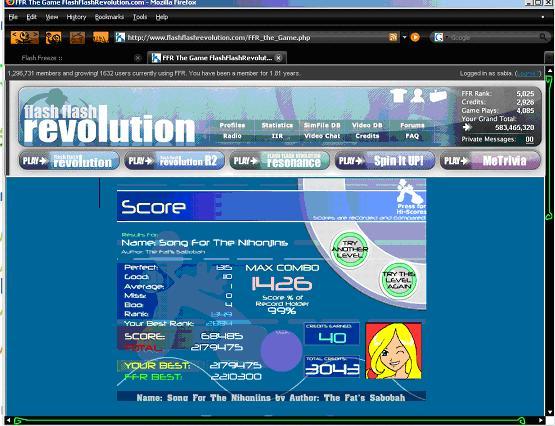Click the horizontal scrollbar right arrow
This screenshot has height=426, width=555.
click(541, 420)
